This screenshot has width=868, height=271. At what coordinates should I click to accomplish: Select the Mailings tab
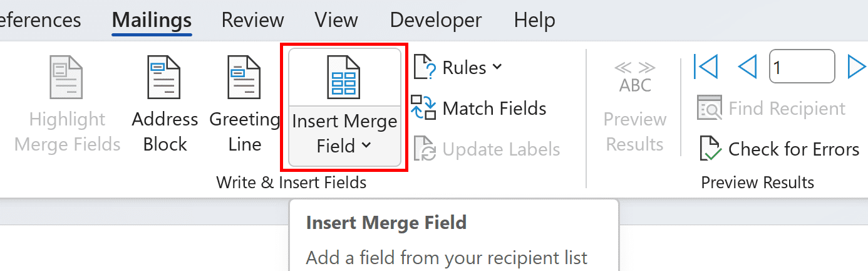point(152,20)
